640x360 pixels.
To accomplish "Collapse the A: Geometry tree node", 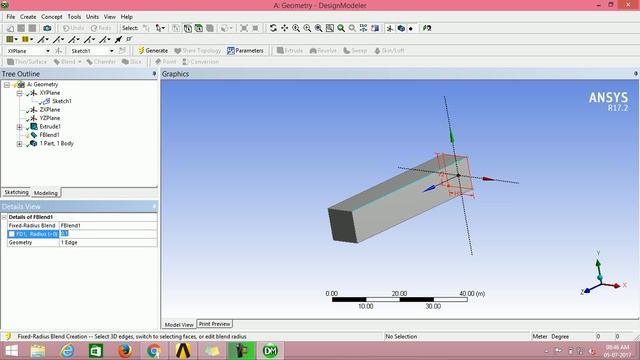I will pyautogui.click(x=7, y=84).
